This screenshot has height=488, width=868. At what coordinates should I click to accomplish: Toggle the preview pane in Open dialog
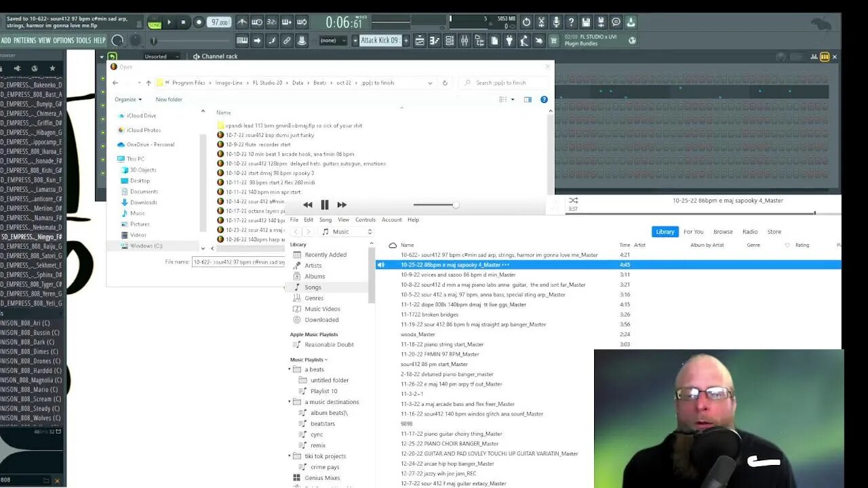(x=528, y=100)
